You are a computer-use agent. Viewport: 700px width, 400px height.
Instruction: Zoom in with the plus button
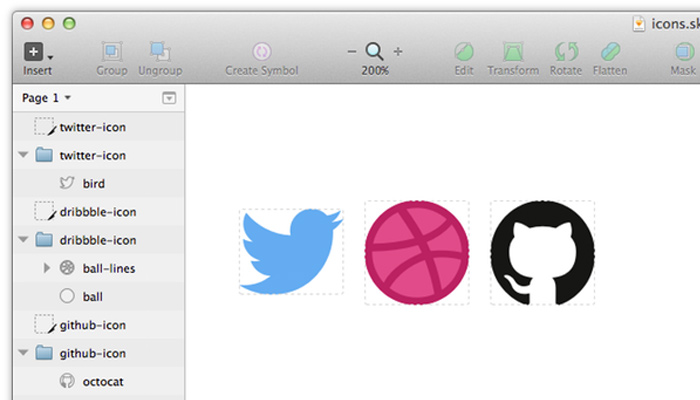[398, 51]
